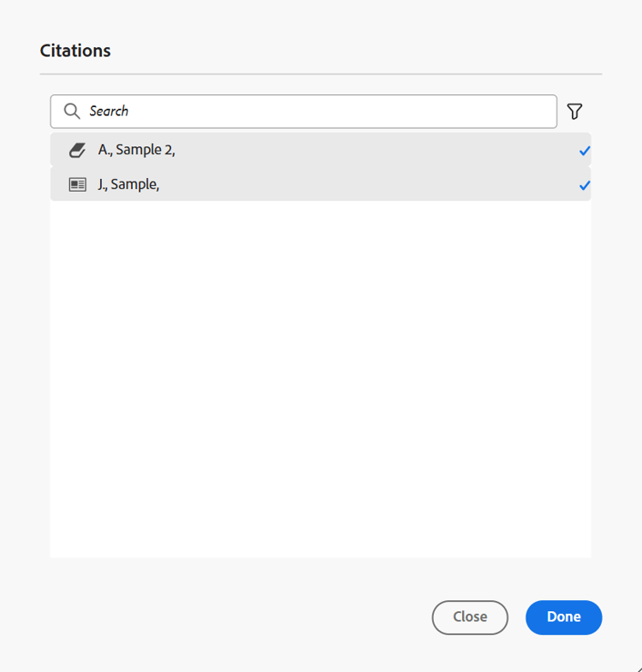Image resolution: width=642 pixels, height=672 pixels.
Task: Focus the Search citations text field
Action: click(x=303, y=111)
